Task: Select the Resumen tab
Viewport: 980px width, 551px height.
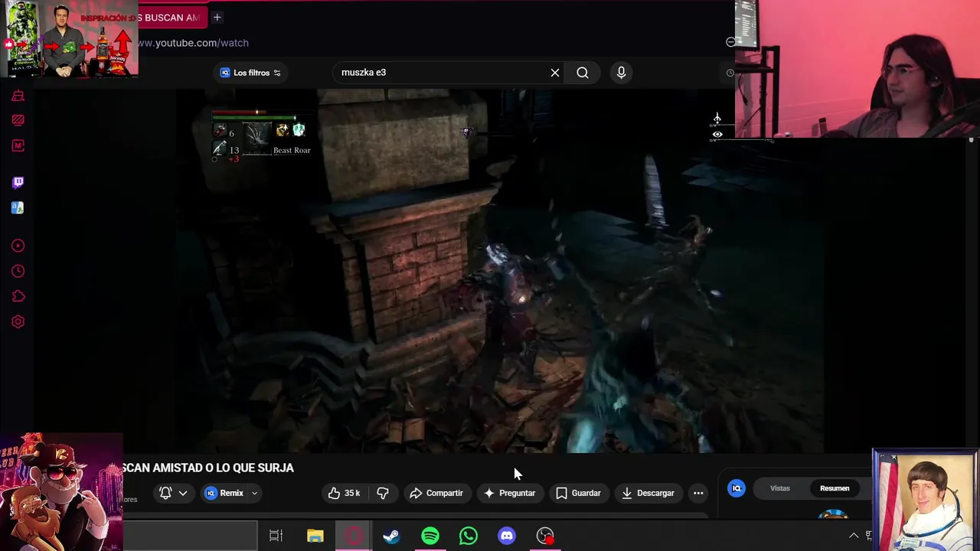Action: [x=835, y=488]
